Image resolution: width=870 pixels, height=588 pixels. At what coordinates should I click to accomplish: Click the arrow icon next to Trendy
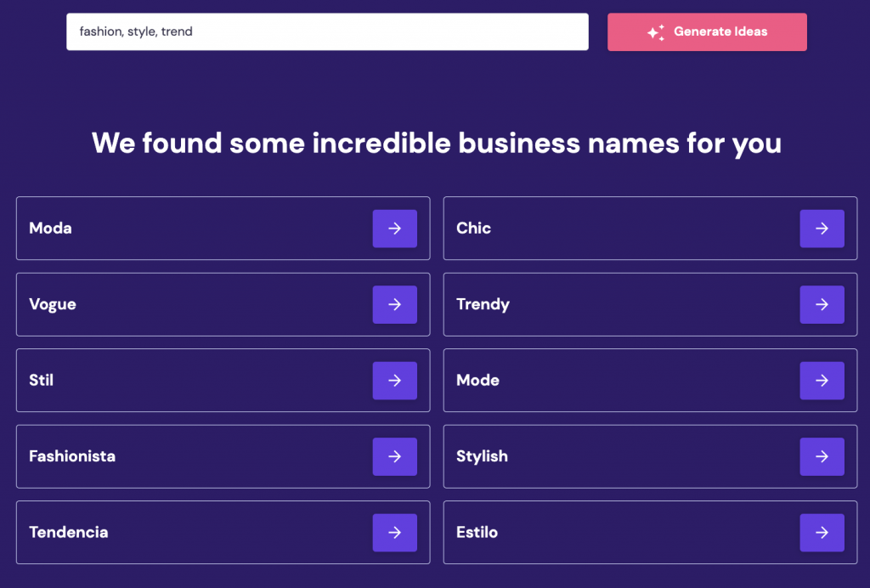[822, 304]
